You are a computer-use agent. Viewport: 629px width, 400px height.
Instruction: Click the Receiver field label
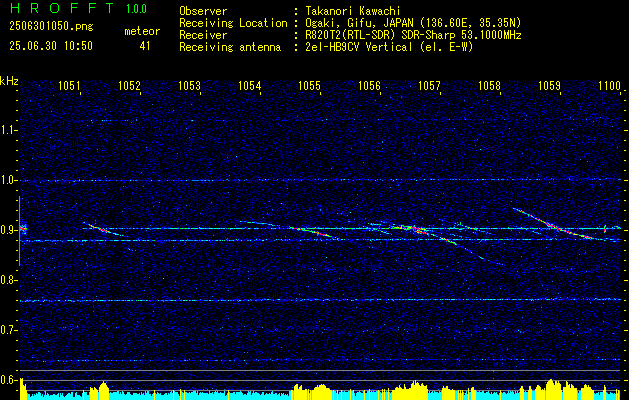(203, 35)
